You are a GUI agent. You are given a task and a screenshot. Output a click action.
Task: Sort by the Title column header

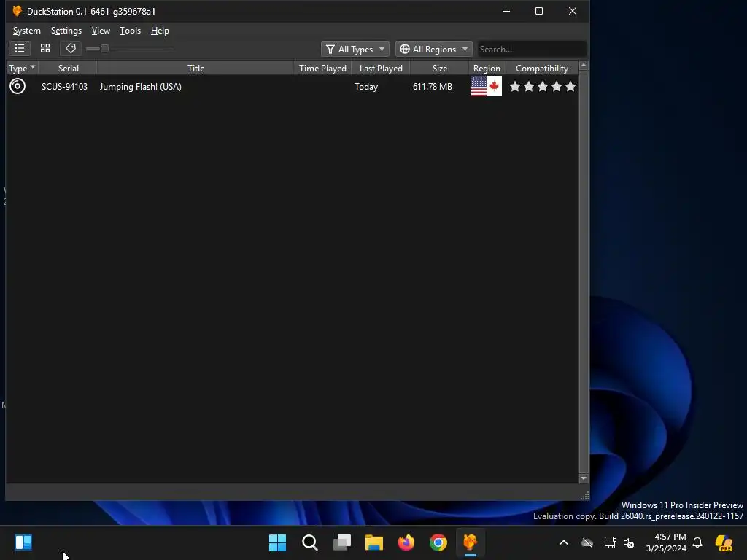click(x=196, y=68)
